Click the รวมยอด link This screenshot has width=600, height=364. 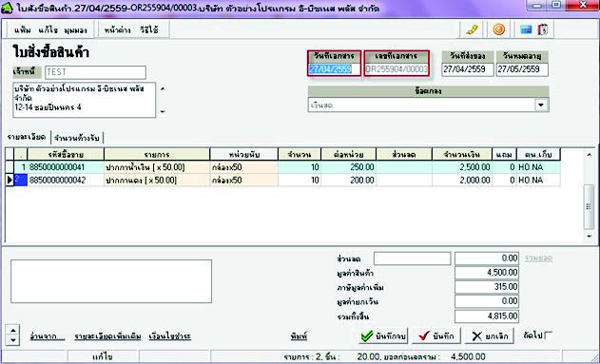tap(538, 259)
